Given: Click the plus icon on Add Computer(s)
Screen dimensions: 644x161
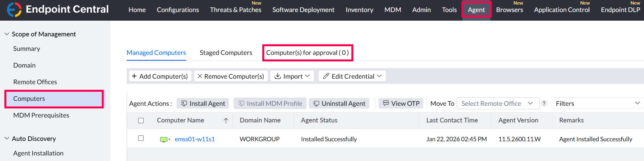Looking at the screenshot, I should (134, 76).
